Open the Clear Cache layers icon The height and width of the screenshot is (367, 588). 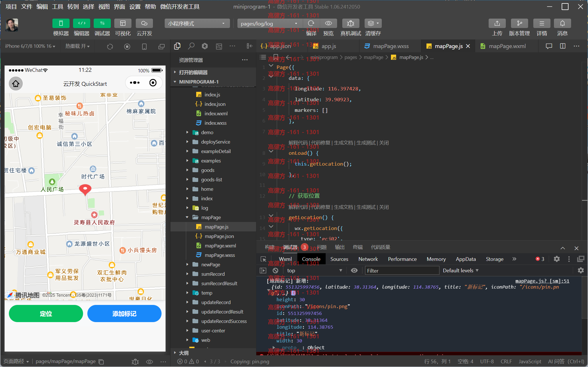373,23
